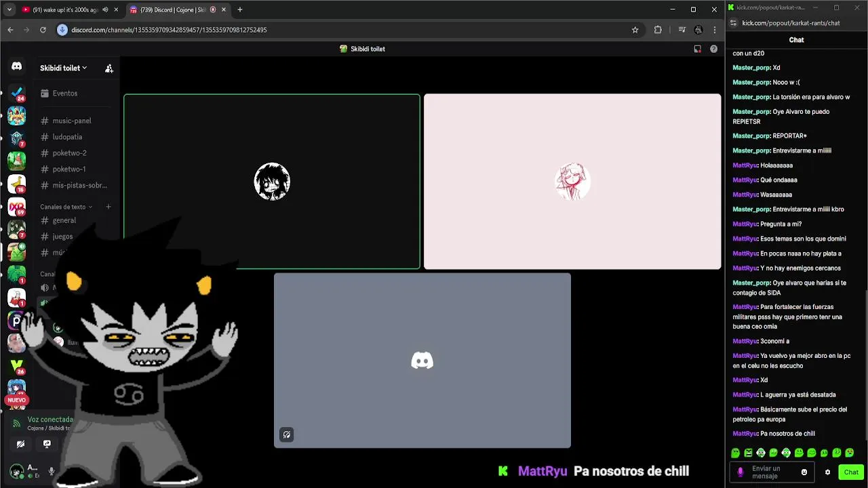This screenshot has width=868, height=488.
Task: Select the gray Discord-logo participant tile
Action: [422, 360]
